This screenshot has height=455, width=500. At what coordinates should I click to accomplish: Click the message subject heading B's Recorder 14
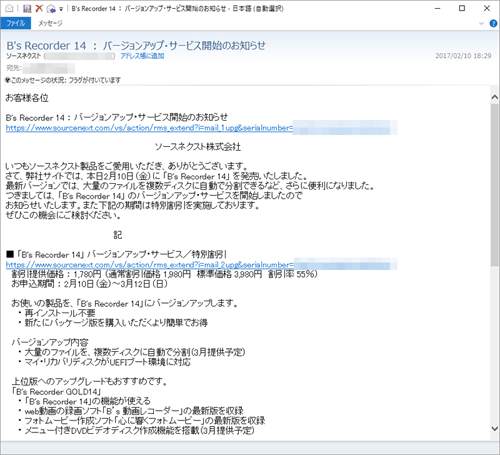click(x=136, y=46)
